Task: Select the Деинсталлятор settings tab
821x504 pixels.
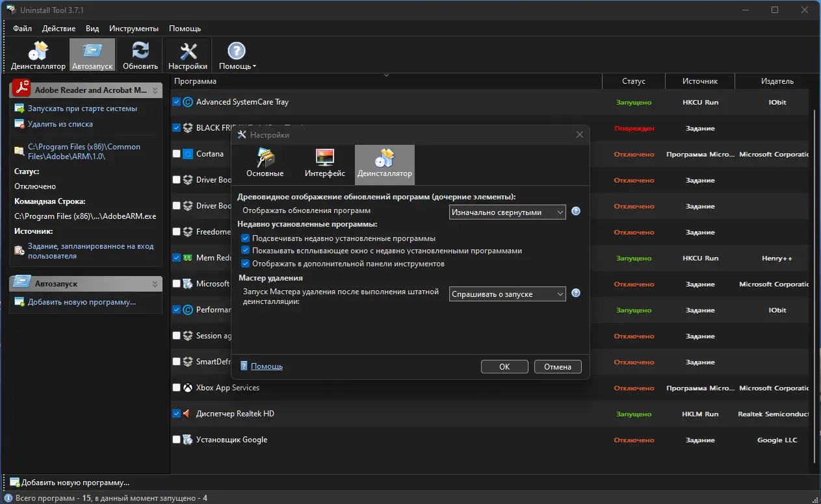Action: pyautogui.click(x=384, y=164)
